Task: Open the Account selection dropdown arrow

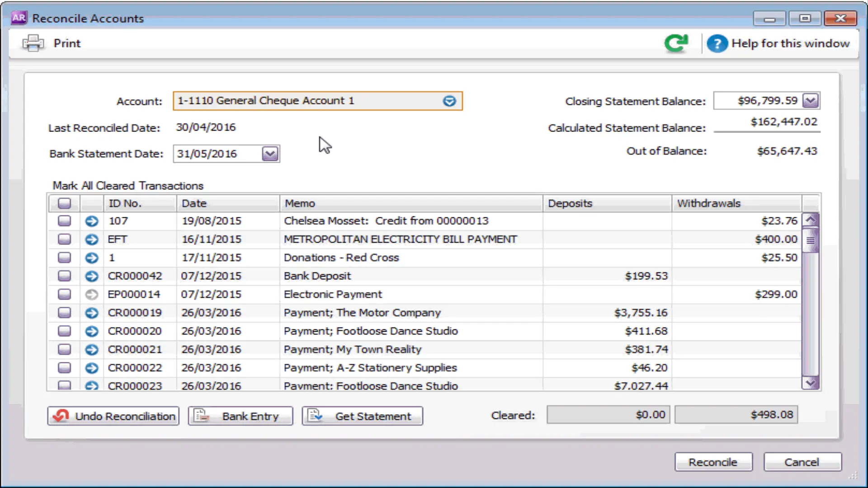Action: [x=449, y=101]
